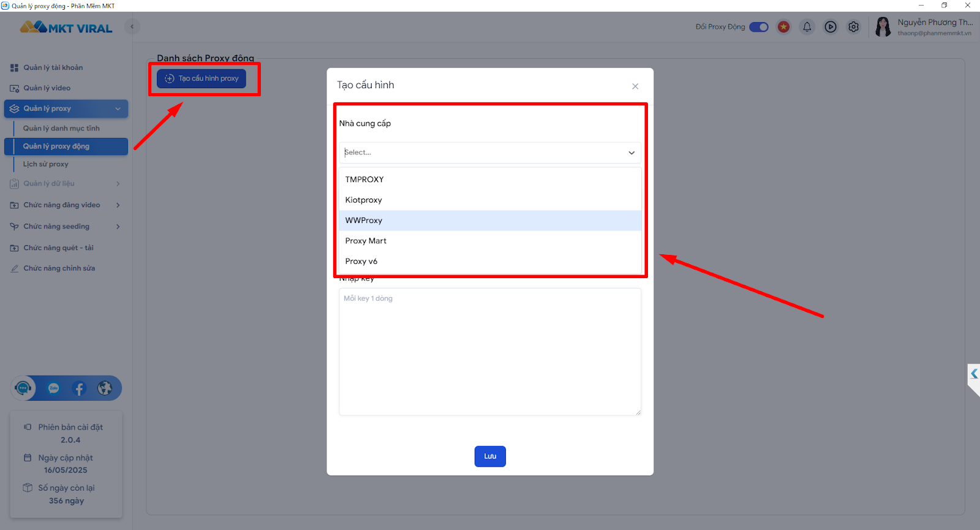Click the Lưu button
The width and height of the screenshot is (980, 530).
click(x=490, y=456)
